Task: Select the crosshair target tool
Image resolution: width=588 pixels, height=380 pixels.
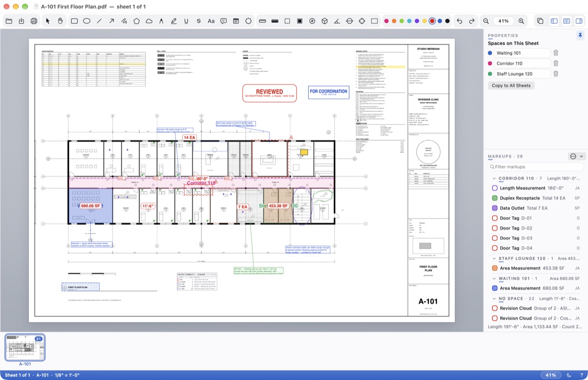Action: pyautogui.click(x=362, y=21)
